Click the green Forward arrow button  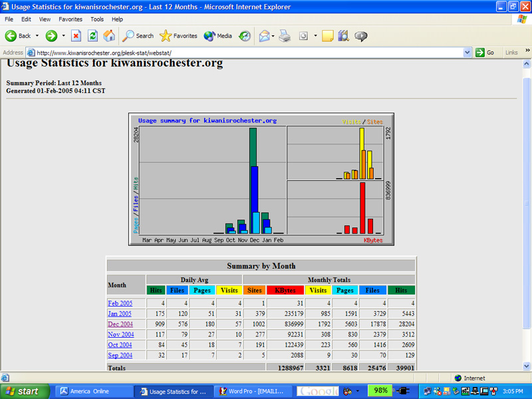coord(52,36)
